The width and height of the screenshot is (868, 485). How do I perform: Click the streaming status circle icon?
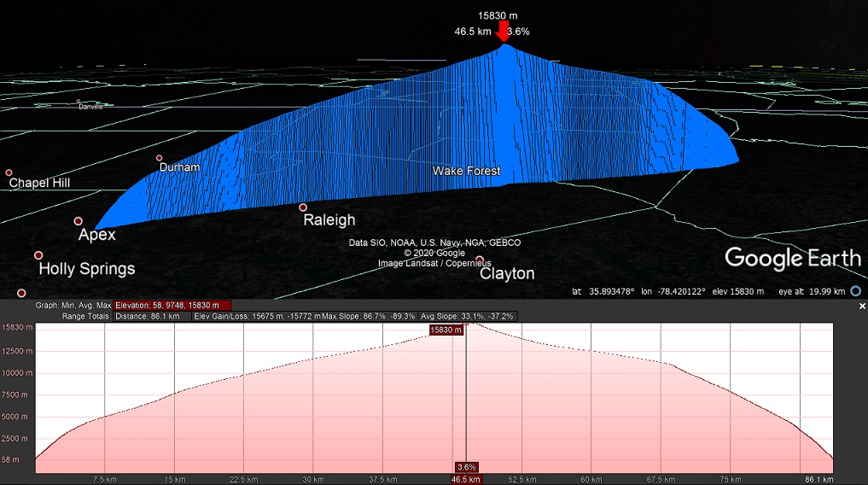click(x=856, y=291)
